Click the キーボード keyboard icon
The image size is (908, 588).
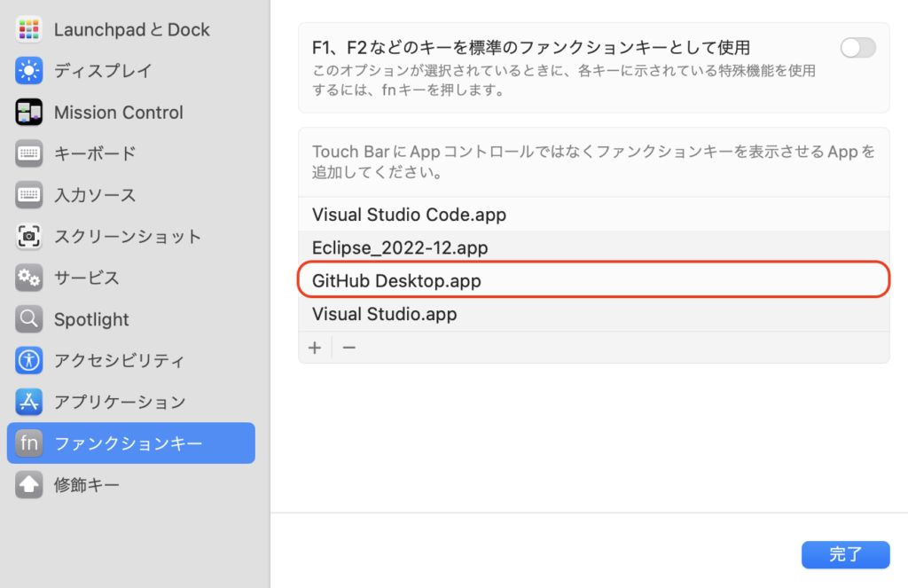29,153
